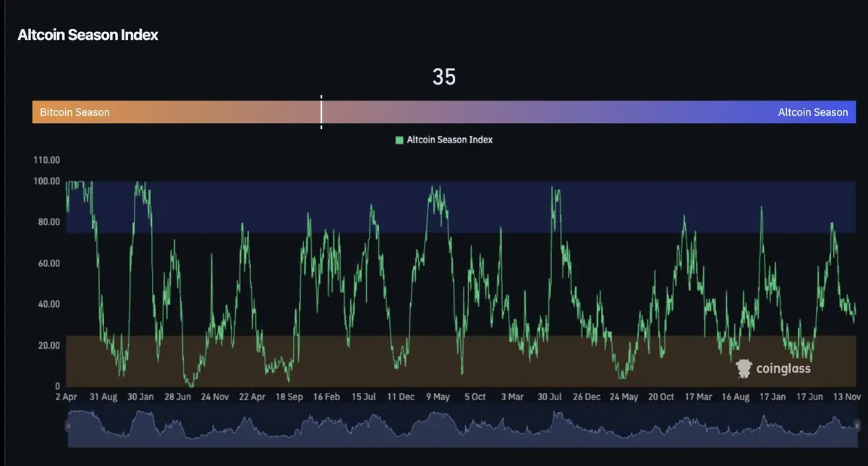
Task: Click the '31 Aug' x-axis date
Action: pos(103,397)
